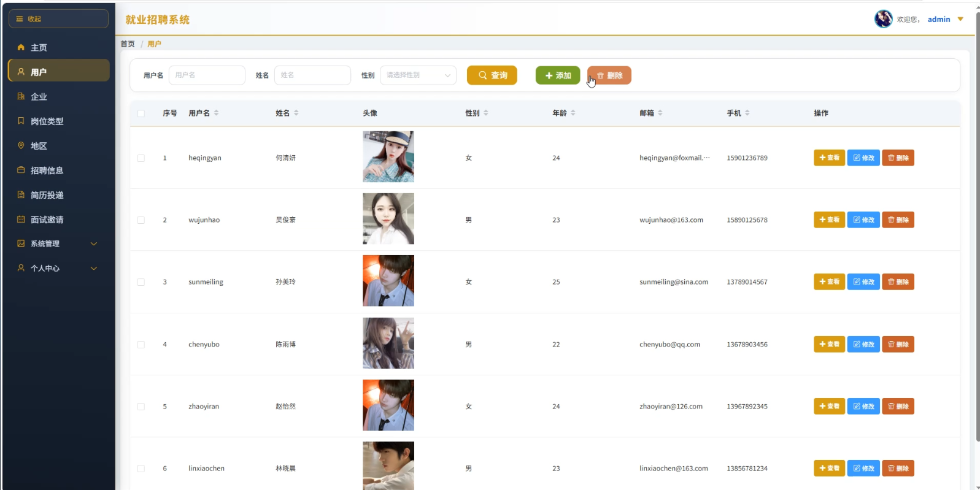
Task: Click the document icon beside 简历投递
Action: pyautogui.click(x=21, y=194)
